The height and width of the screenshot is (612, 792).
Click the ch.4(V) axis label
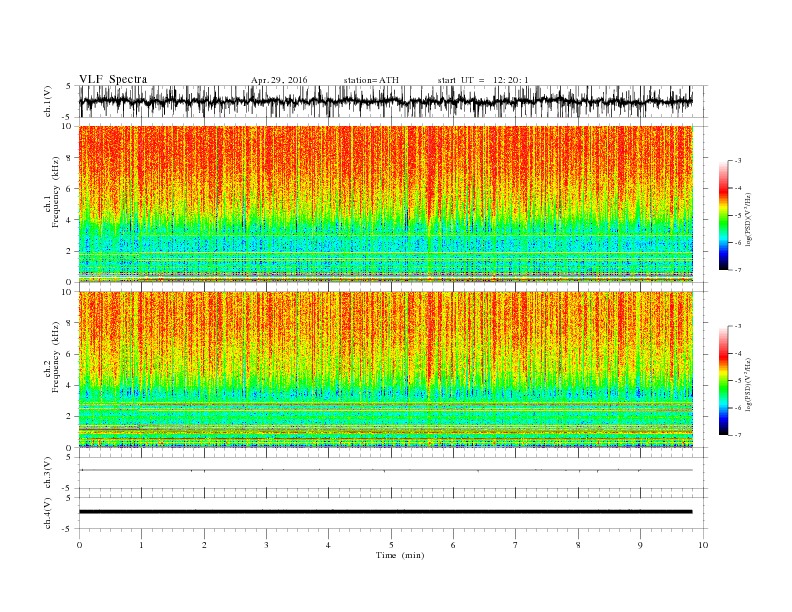coord(48,513)
